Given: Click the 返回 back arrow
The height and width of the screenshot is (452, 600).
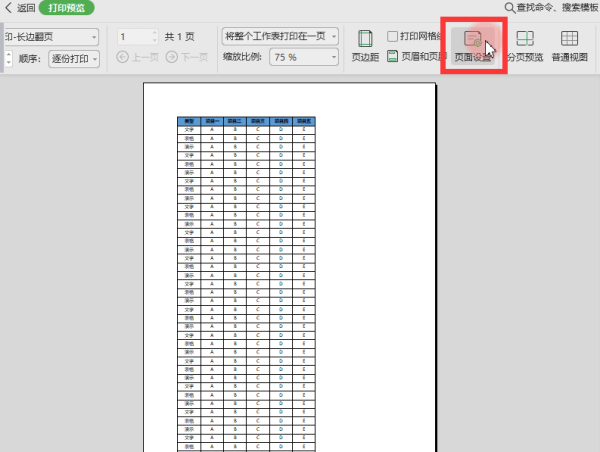Looking at the screenshot, I should 8,8.
